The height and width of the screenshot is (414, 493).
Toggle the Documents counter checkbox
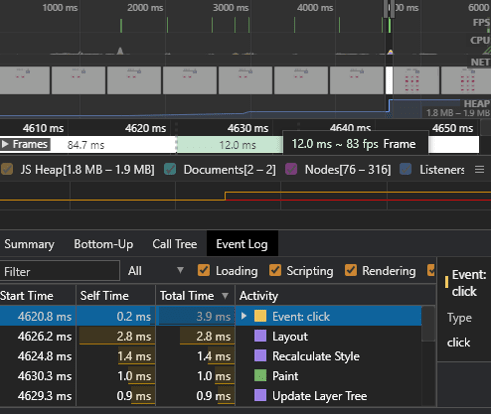(x=170, y=170)
